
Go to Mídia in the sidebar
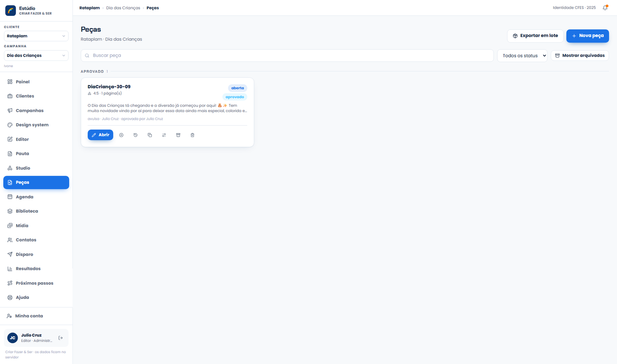point(36,226)
